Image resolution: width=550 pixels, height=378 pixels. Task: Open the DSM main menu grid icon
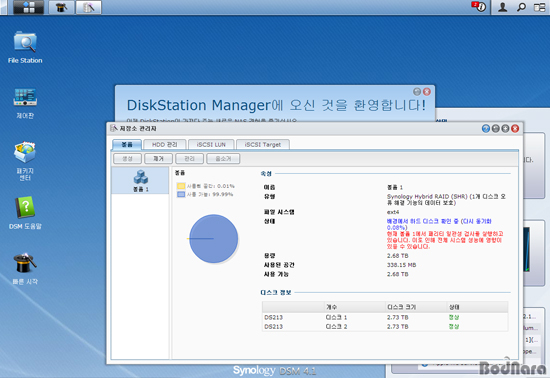[x=29, y=7]
